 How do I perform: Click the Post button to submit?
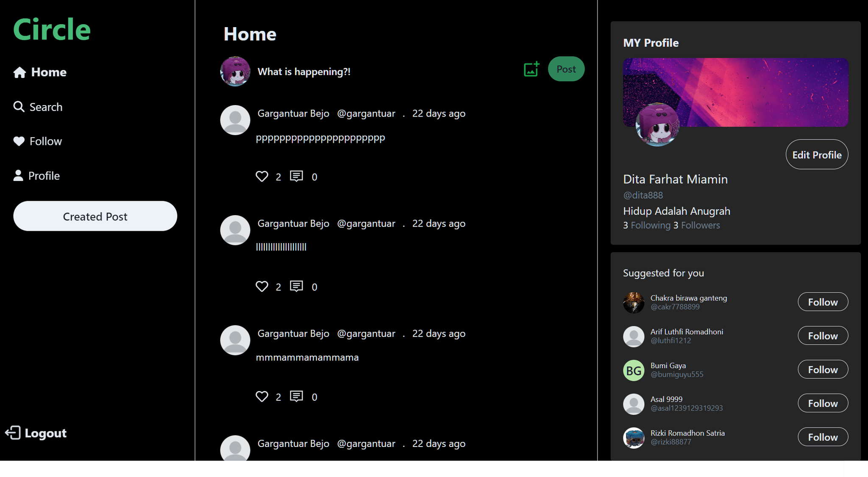566,69
